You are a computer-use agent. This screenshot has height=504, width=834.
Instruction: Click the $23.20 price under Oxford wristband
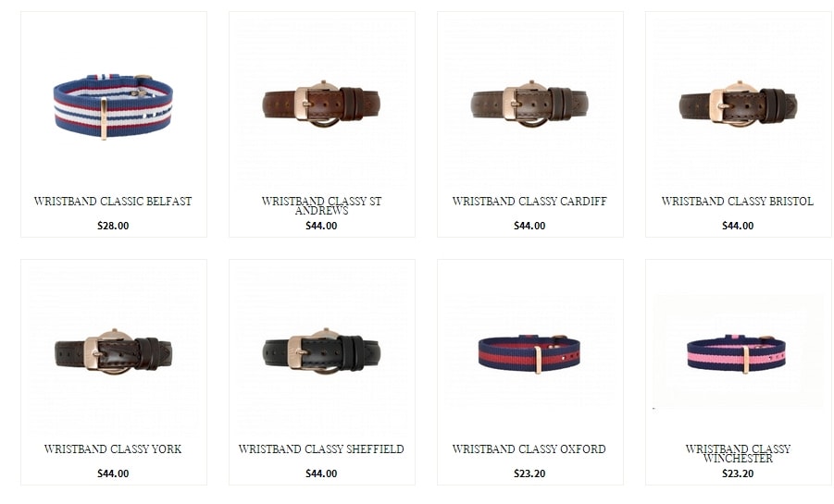(529, 473)
